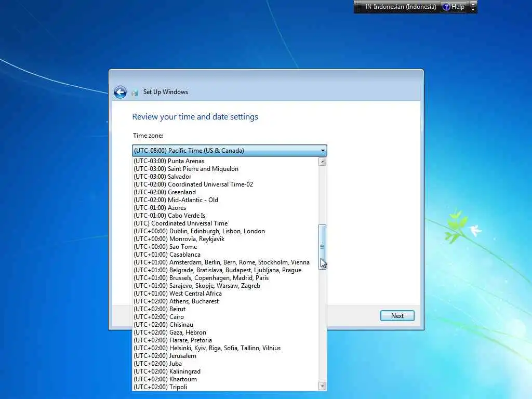This screenshot has height=399, width=532.
Task: Select (UTC+02:00) Tripoli
Action: [225, 387]
